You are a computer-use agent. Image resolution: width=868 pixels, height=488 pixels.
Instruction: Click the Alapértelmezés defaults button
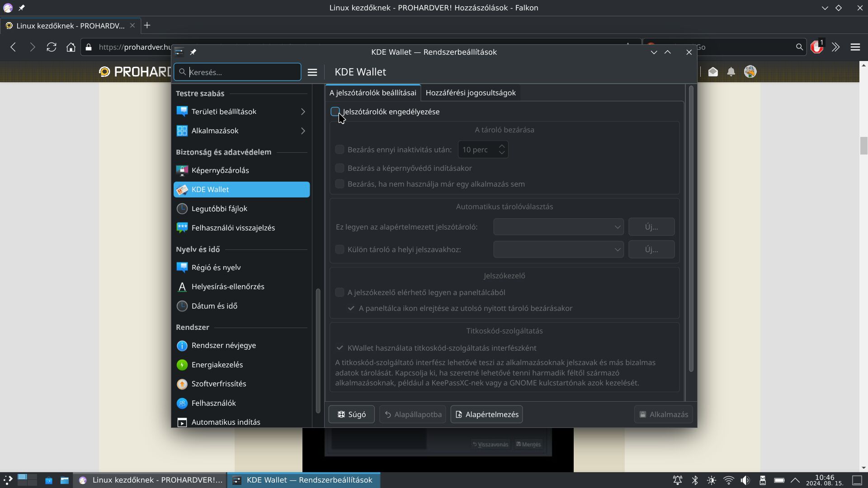[x=486, y=414]
